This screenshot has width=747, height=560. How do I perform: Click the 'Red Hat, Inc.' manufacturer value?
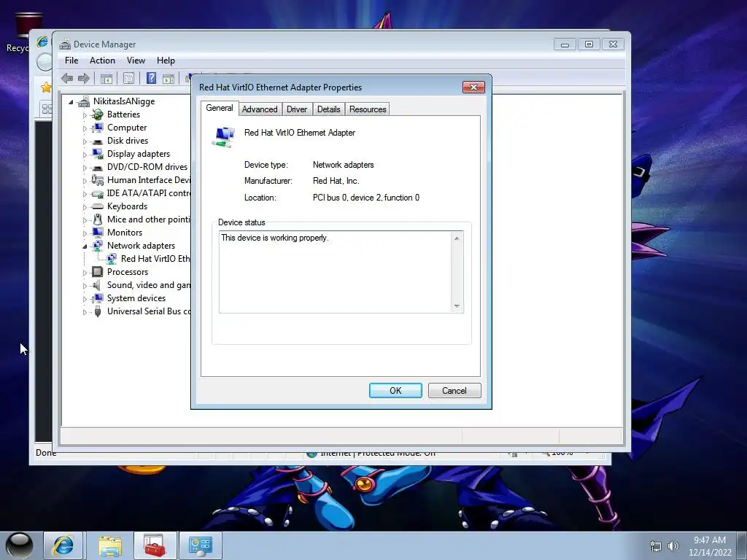pos(336,181)
